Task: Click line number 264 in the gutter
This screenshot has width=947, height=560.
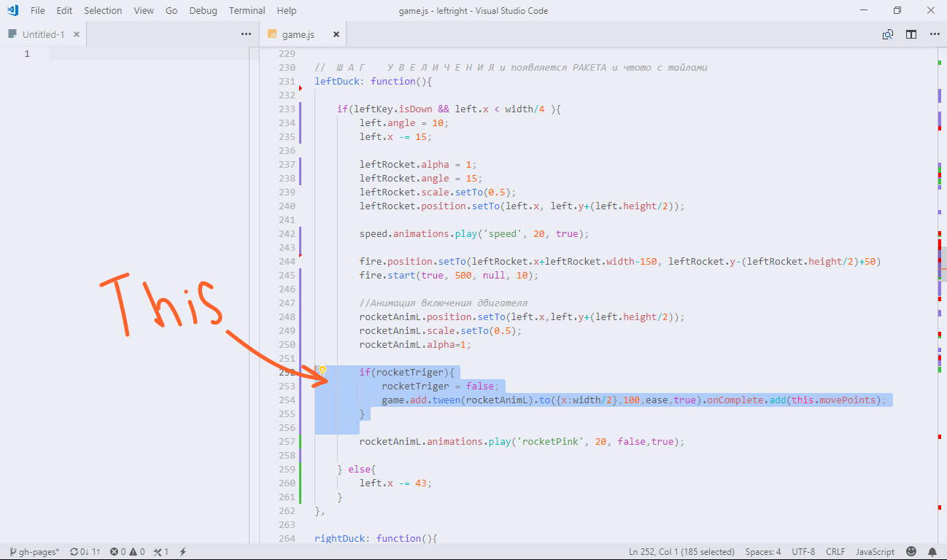Action: (287, 539)
